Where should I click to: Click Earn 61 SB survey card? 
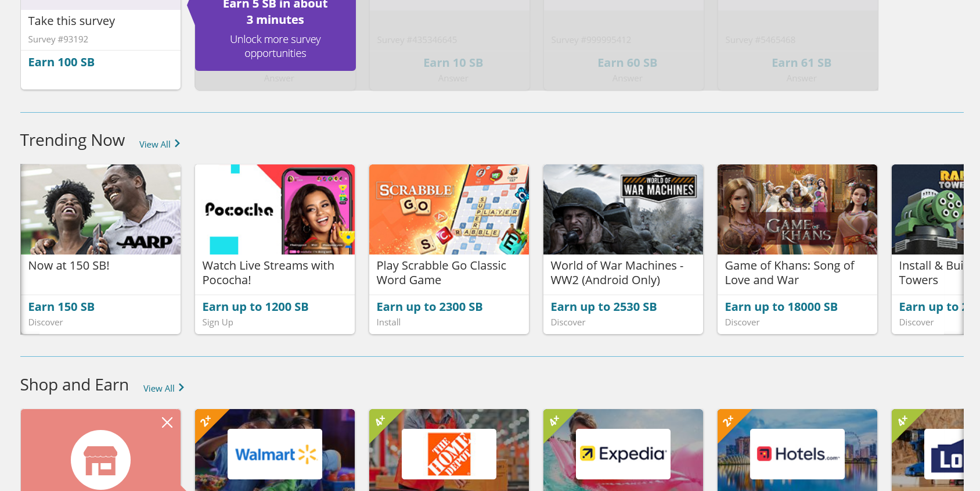(x=801, y=63)
